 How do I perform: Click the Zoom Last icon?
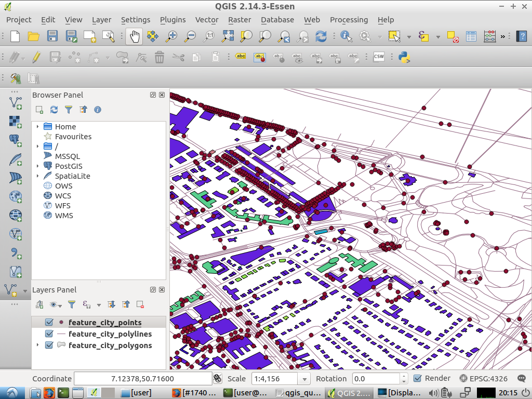click(x=284, y=36)
